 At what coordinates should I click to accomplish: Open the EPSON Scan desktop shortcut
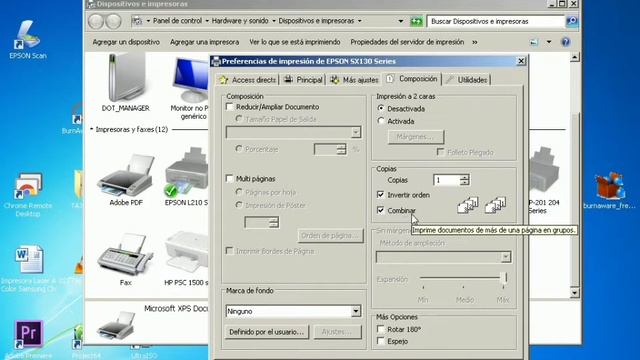[x=27, y=39]
